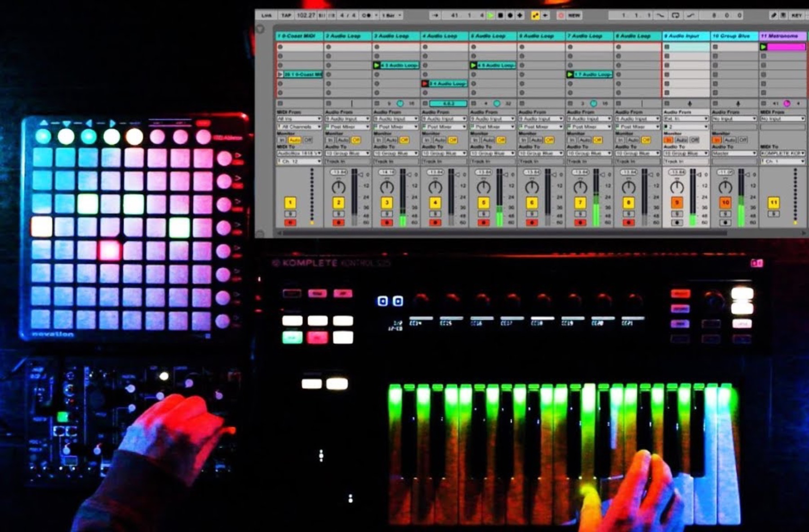
Task: Click track 10 pan knob
Action: click(725, 187)
